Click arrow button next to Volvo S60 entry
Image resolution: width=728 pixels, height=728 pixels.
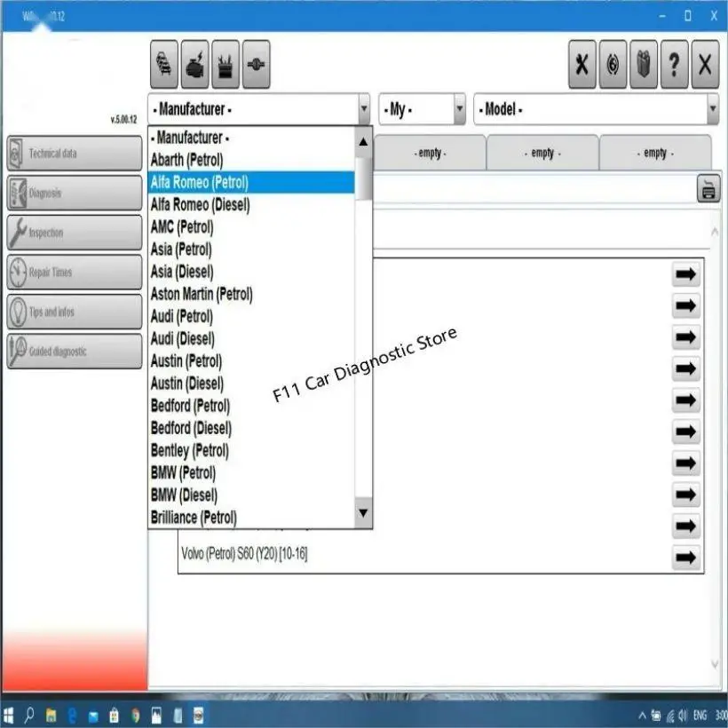tap(685, 558)
